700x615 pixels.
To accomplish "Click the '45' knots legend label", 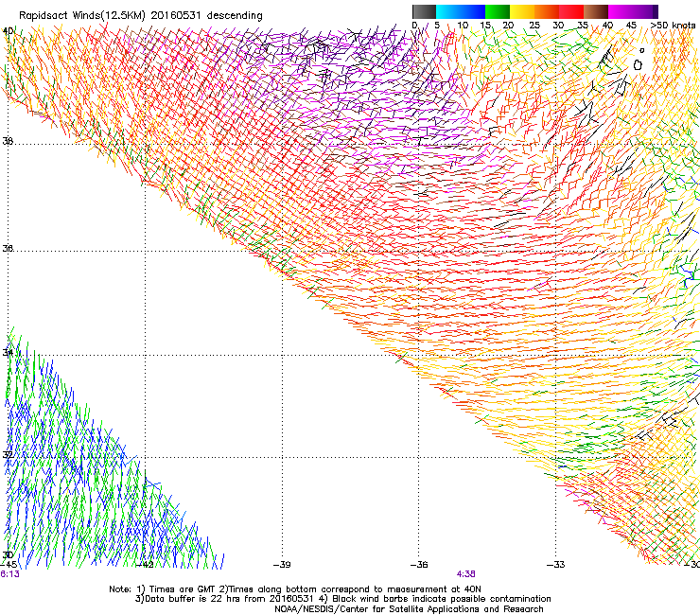I will [x=631, y=26].
